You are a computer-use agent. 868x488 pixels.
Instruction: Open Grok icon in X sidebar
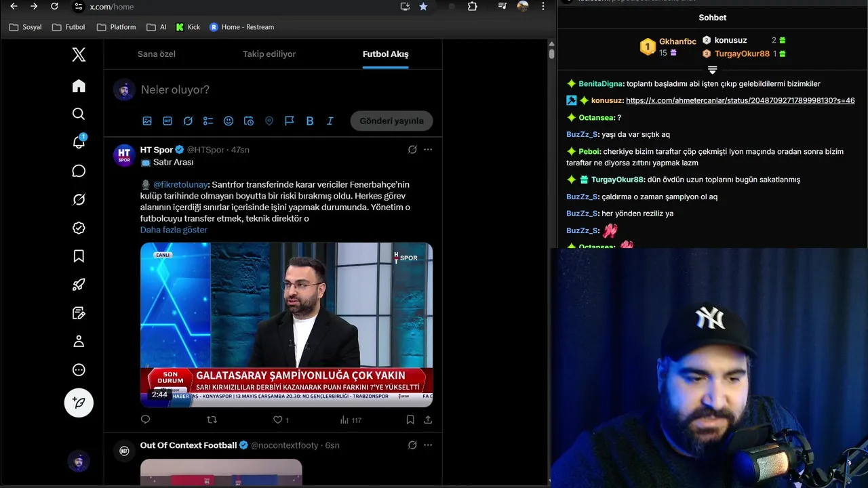(79, 199)
